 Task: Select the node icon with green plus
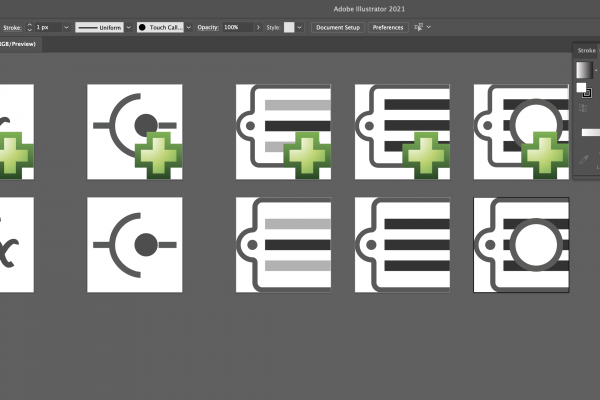point(135,132)
